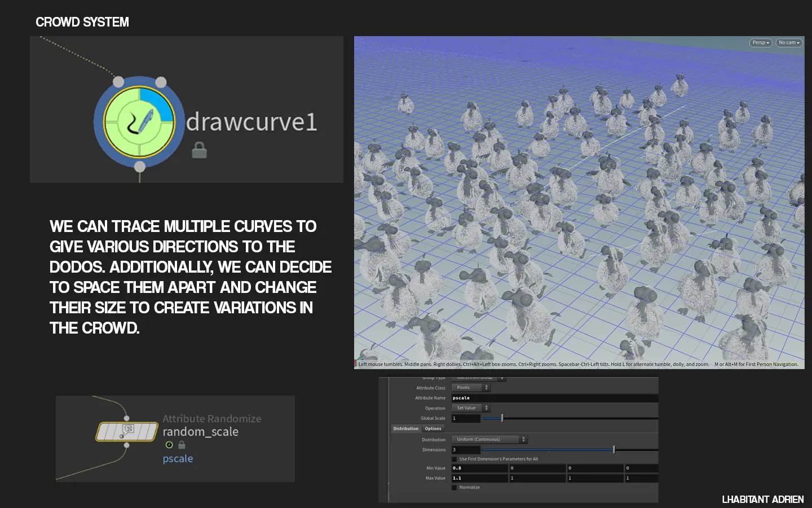Enable Use First Dimension's Parameters for All
Viewport: 812px width, 508px height.
click(x=454, y=459)
